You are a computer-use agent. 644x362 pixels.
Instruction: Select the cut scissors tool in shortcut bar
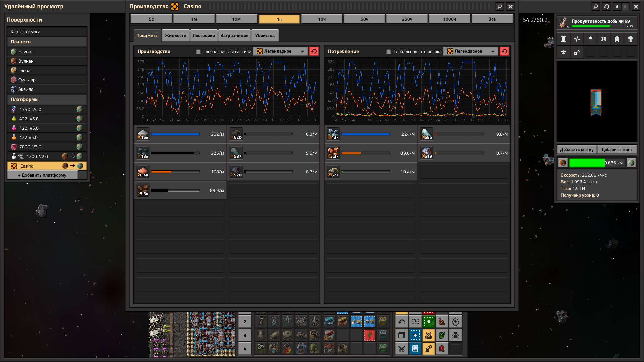click(401, 349)
